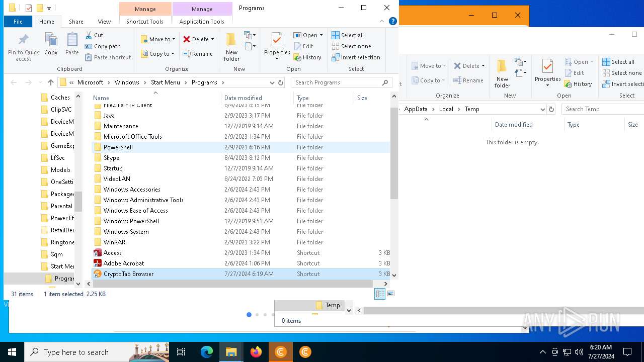Click the Copy icon in Clipboard group
Screen dimensions: 644x362
51,44
